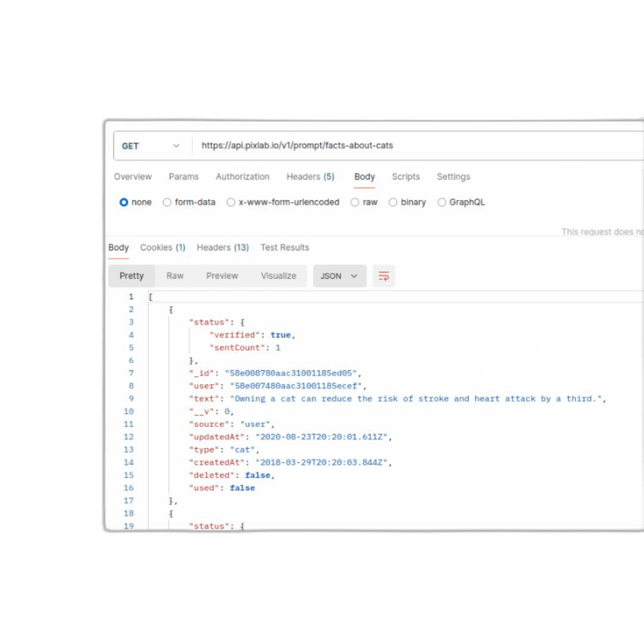Open the Preview response mode
The image size is (644, 644).
click(222, 275)
